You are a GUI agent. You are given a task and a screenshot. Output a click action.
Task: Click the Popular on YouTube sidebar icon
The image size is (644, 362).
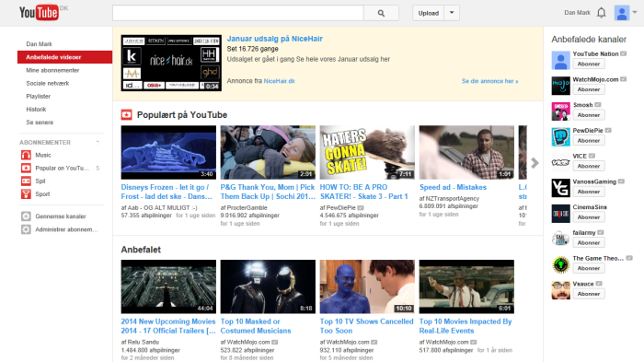coord(26,168)
